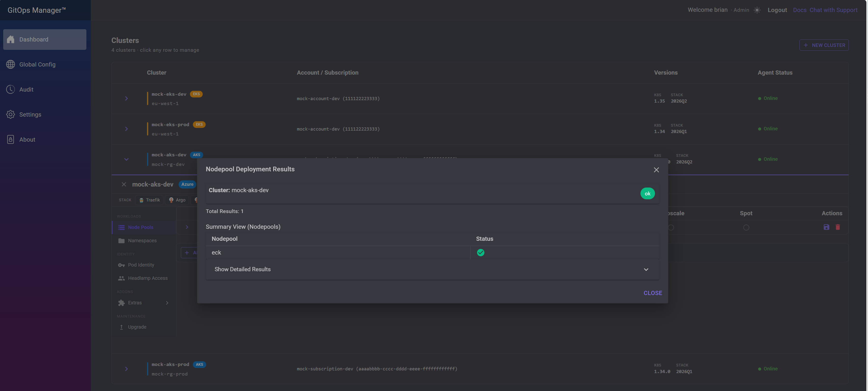This screenshot has width=868, height=391.
Task: Click the Global Config globe icon
Action: pos(11,64)
